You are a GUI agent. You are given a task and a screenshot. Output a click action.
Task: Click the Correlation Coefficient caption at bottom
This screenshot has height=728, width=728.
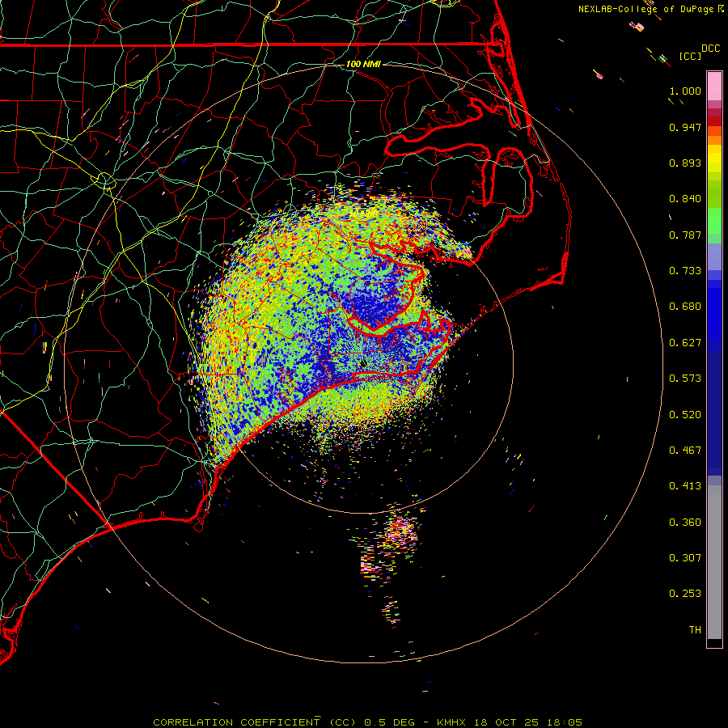pos(368,722)
